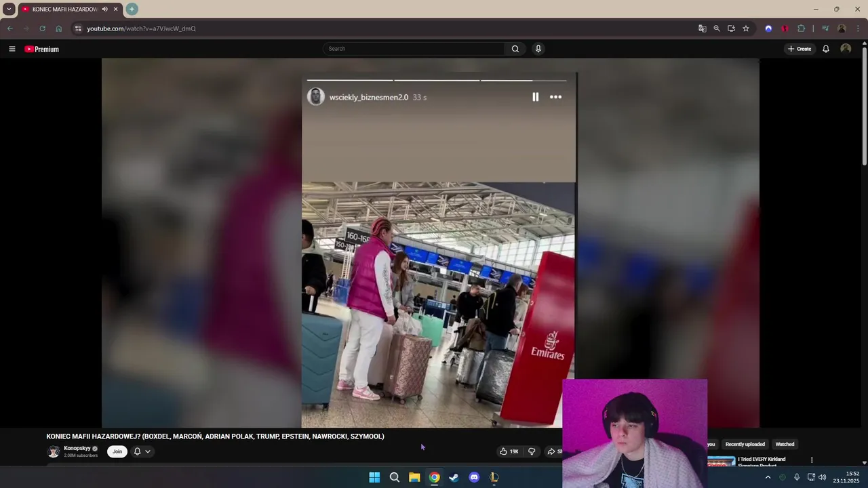The height and width of the screenshot is (488, 868).
Task: Open the Konopskyy channel name link
Action: point(77,448)
